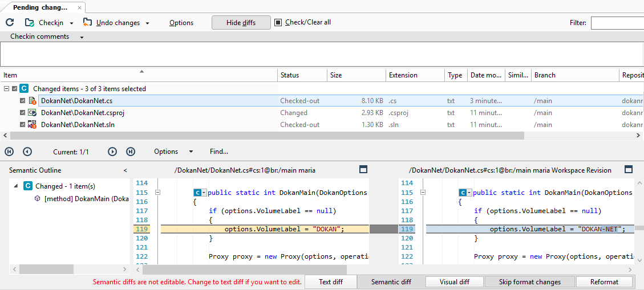The height and width of the screenshot is (290, 644).
Task: Click the DokanNet.csproj file icon
Action: point(33,112)
